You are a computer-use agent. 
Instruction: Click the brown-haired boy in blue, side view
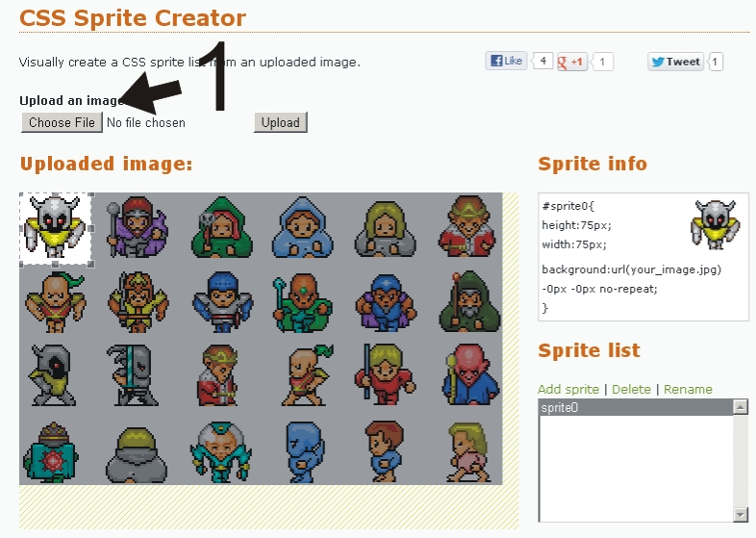(x=385, y=451)
